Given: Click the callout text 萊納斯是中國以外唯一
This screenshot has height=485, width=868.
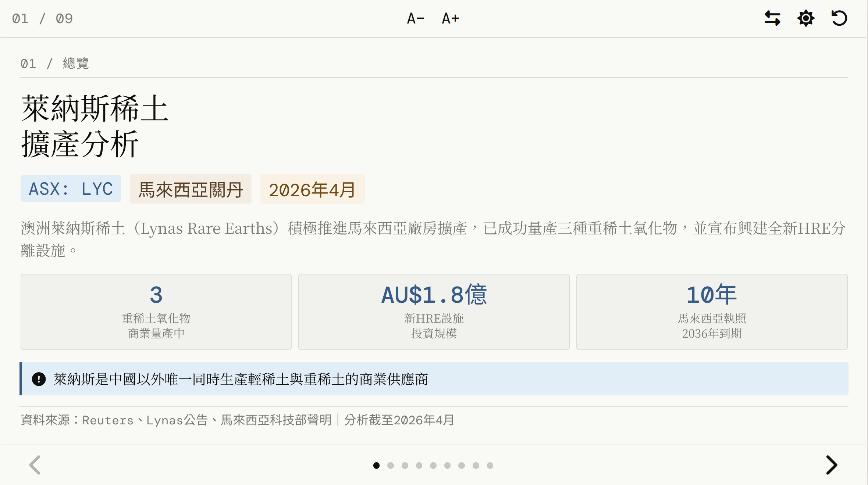Looking at the screenshot, I should click(x=241, y=379).
